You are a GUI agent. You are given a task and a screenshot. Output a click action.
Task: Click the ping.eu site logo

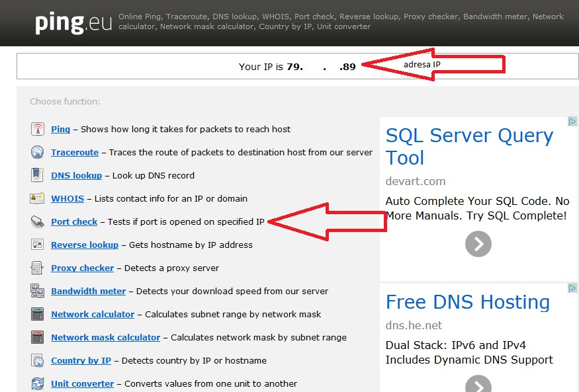point(69,23)
